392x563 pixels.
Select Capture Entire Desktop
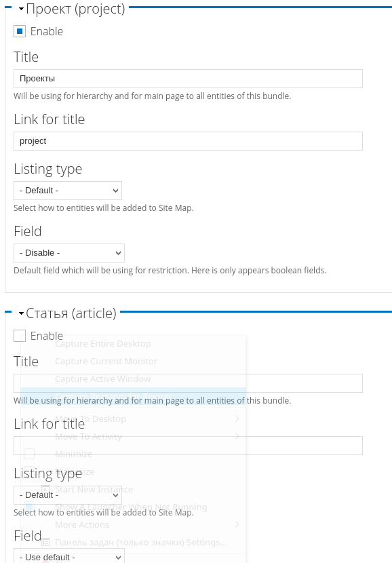point(102,343)
